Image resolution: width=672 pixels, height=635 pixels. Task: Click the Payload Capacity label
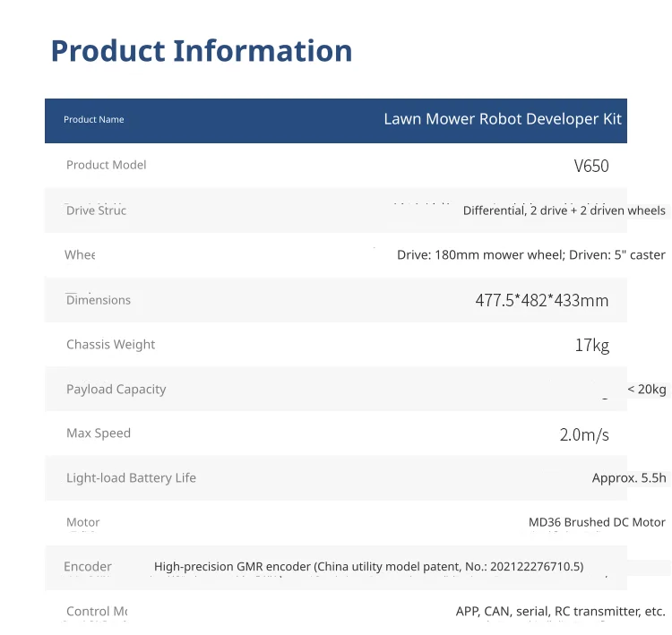tap(116, 389)
